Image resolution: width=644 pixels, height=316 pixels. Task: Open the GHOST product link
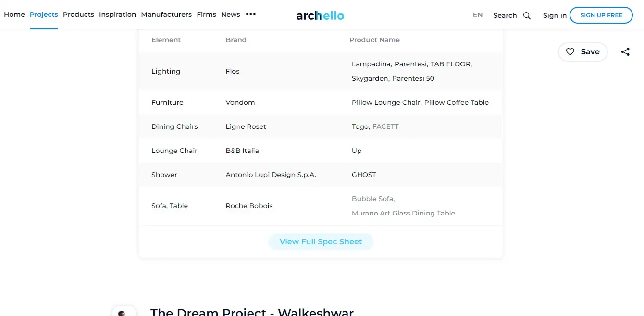[x=364, y=175]
